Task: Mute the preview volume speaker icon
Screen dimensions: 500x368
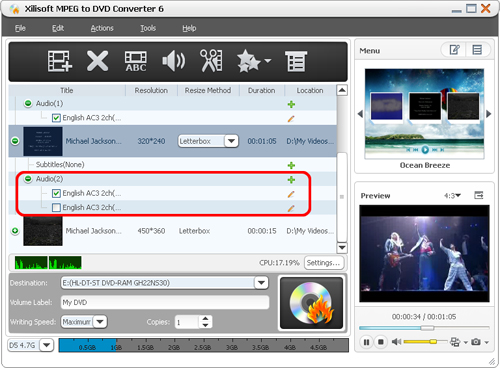Action: pos(396,342)
